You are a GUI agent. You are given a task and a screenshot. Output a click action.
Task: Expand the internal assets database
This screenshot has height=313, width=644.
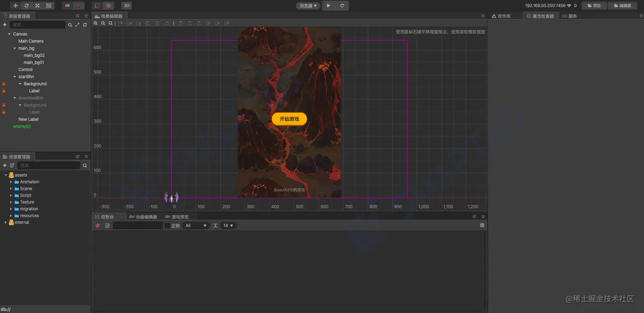(6, 223)
